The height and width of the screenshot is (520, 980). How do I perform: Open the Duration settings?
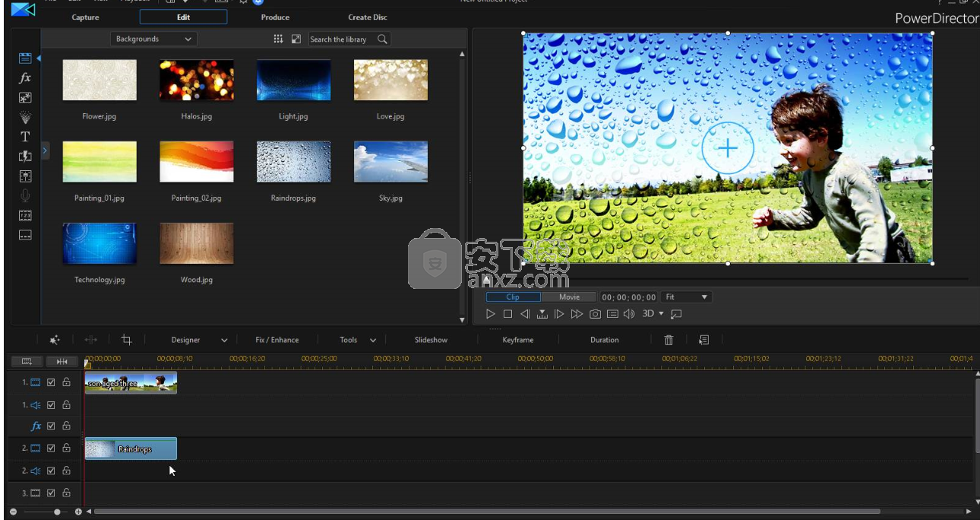(605, 340)
